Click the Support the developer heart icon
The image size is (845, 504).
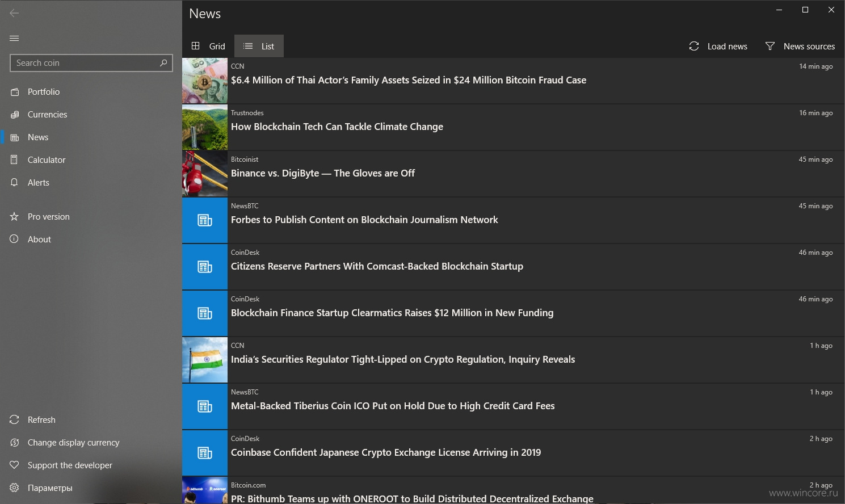[x=15, y=465]
